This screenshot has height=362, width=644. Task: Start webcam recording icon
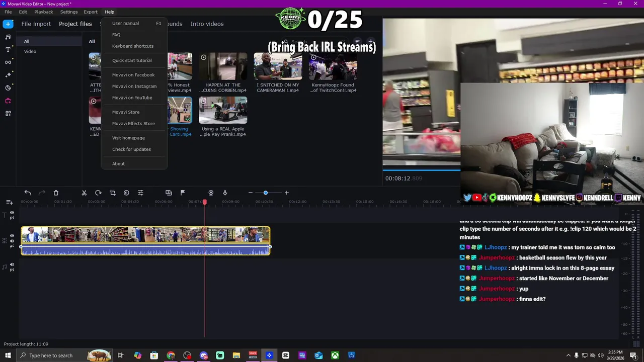[x=211, y=193]
